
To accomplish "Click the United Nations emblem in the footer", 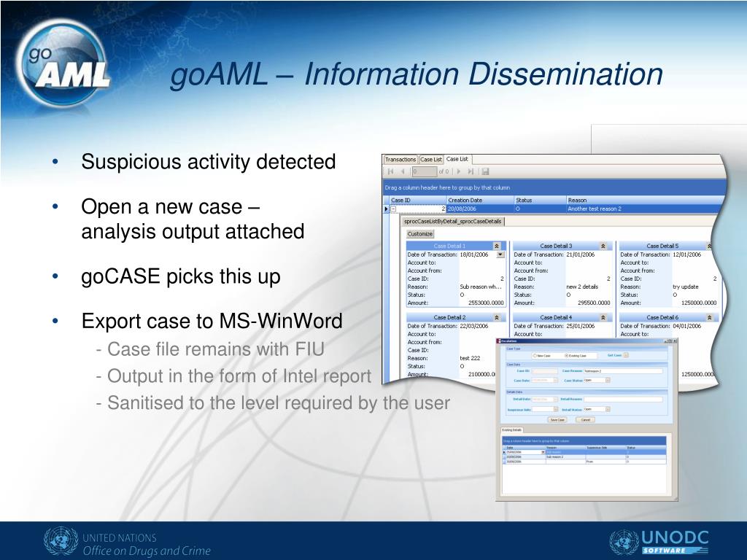I will pyautogui.click(x=61, y=542).
